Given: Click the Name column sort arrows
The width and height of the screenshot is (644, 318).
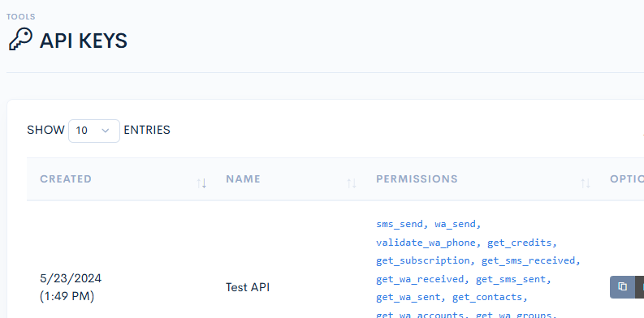Looking at the screenshot, I should [x=352, y=183].
